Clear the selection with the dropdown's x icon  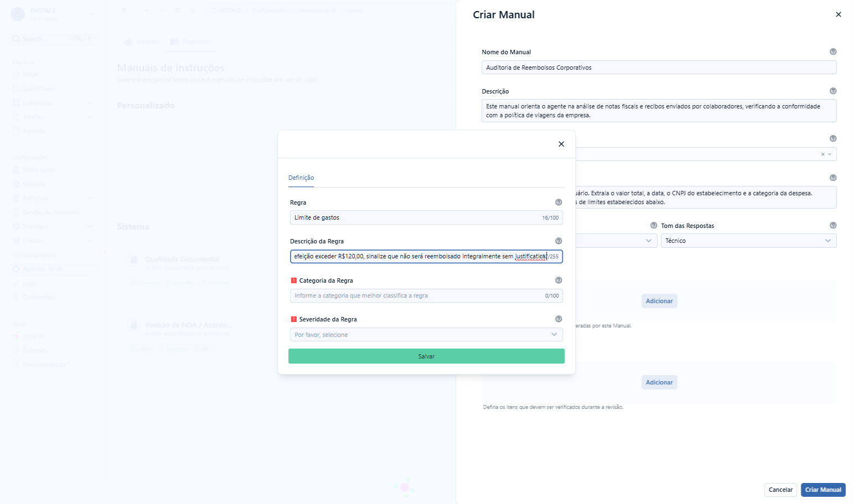[823, 154]
